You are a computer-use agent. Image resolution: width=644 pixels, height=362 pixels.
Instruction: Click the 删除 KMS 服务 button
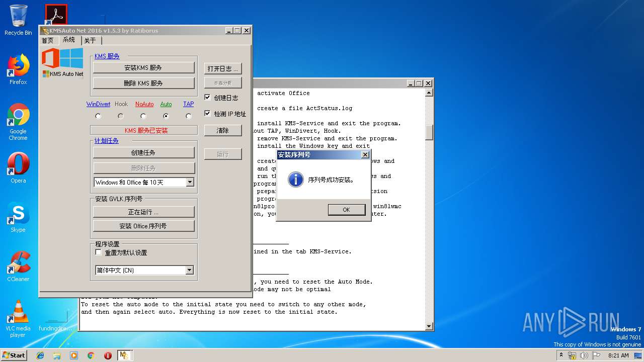[x=143, y=83]
